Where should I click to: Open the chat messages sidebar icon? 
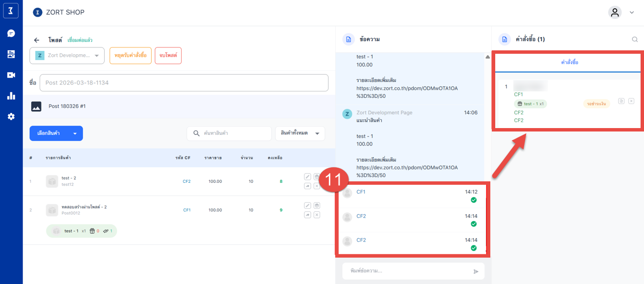click(x=11, y=33)
